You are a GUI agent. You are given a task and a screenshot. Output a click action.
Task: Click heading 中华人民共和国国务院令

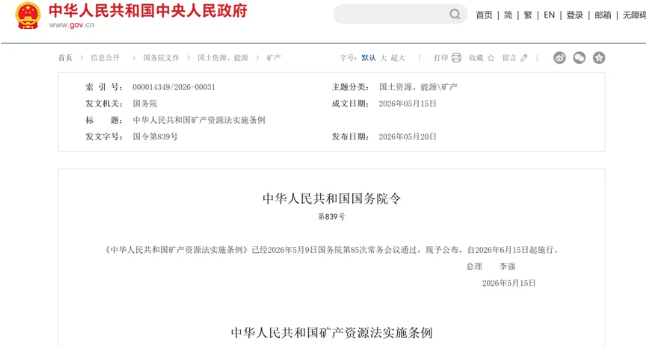pos(332,199)
